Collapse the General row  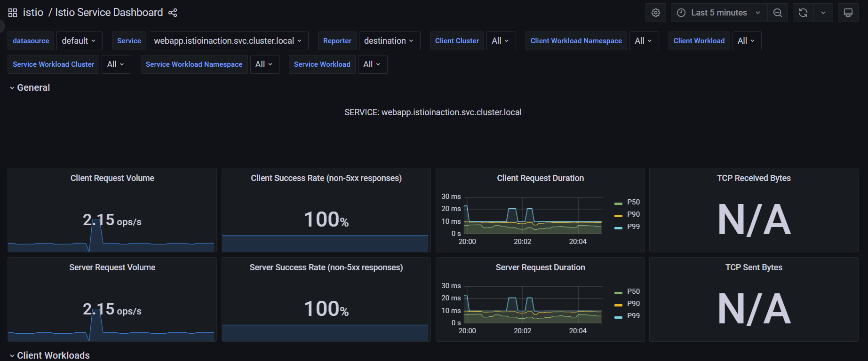tap(33, 87)
